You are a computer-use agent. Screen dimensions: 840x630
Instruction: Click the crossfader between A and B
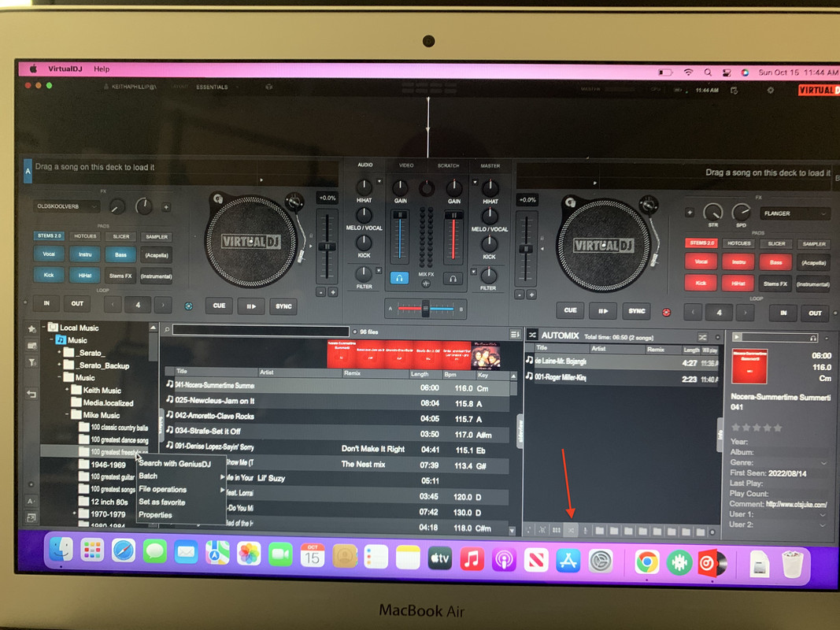click(x=425, y=309)
